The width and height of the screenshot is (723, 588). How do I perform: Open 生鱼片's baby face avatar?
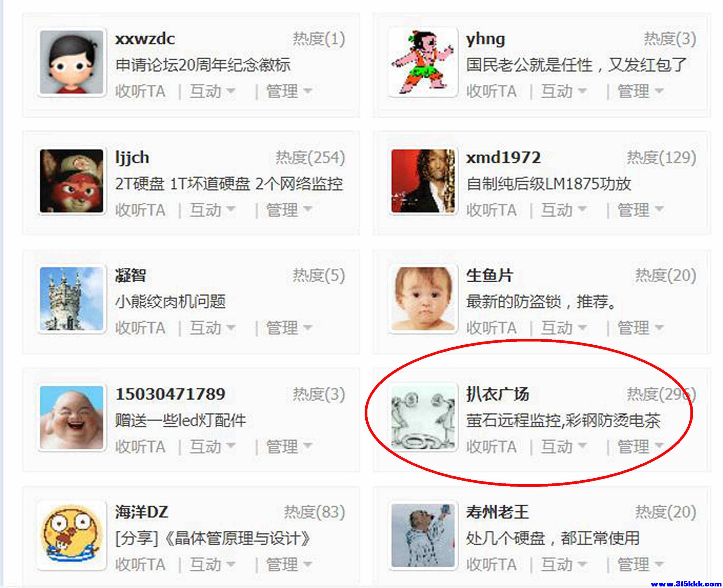[x=422, y=298]
